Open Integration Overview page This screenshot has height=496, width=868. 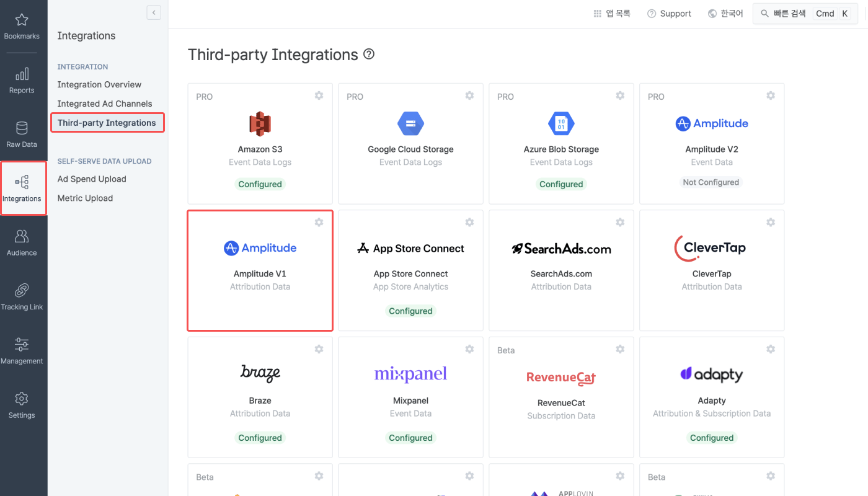[99, 84]
